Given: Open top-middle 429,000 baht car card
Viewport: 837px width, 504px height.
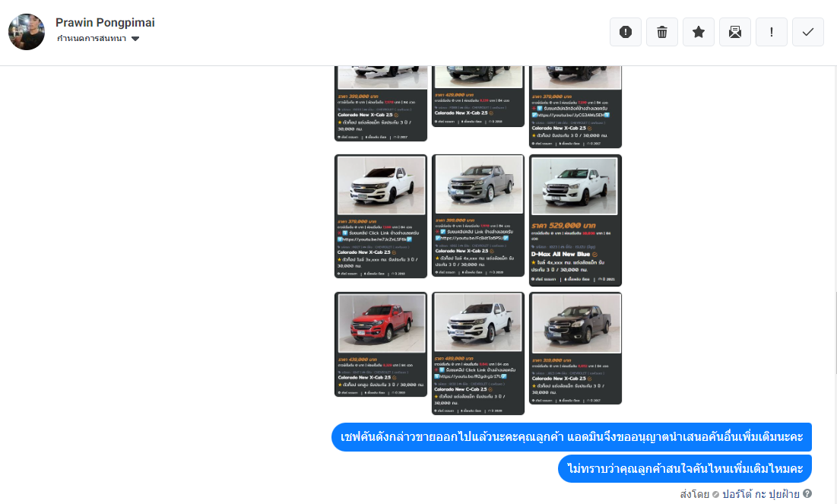Looking at the screenshot, I should coord(477,97).
